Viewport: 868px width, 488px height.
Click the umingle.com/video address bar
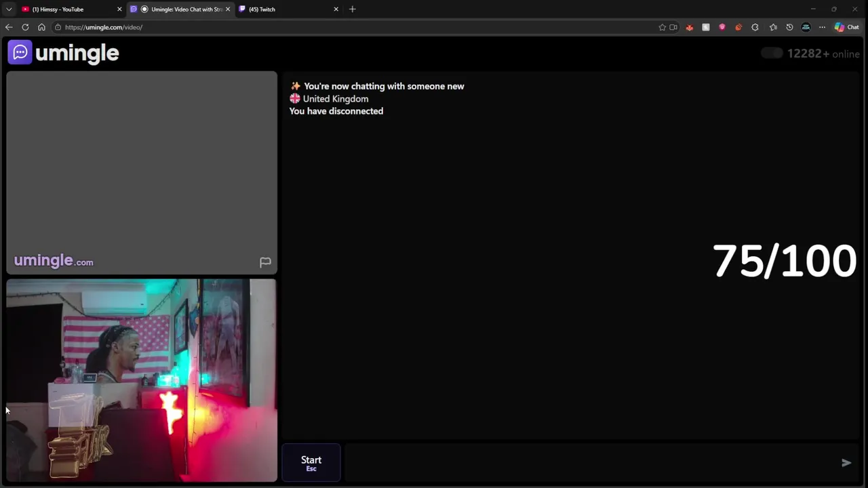click(353, 27)
